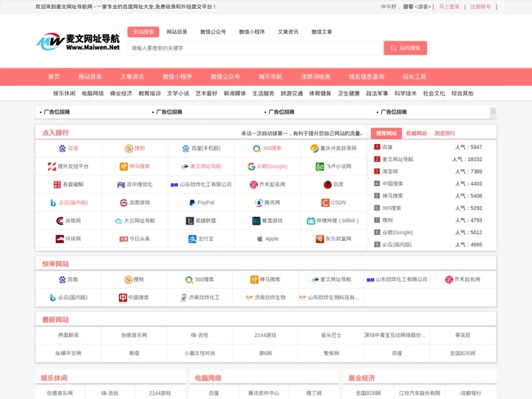This screenshot has width=532, height=399.
Task: Open the 教育培训 category link
Action: click(x=149, y=93)
